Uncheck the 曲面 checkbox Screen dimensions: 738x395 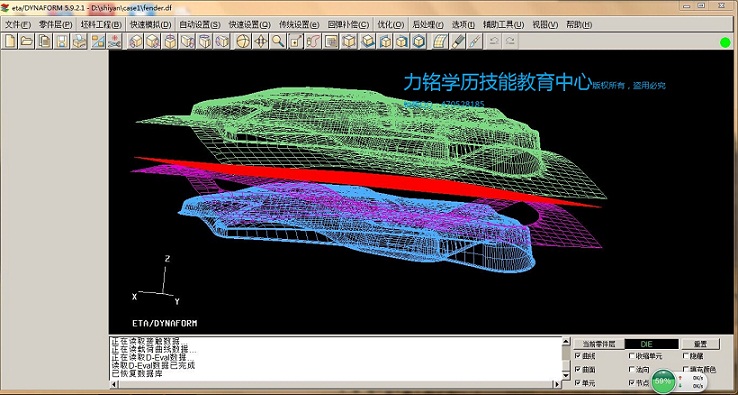pos(578,370)
